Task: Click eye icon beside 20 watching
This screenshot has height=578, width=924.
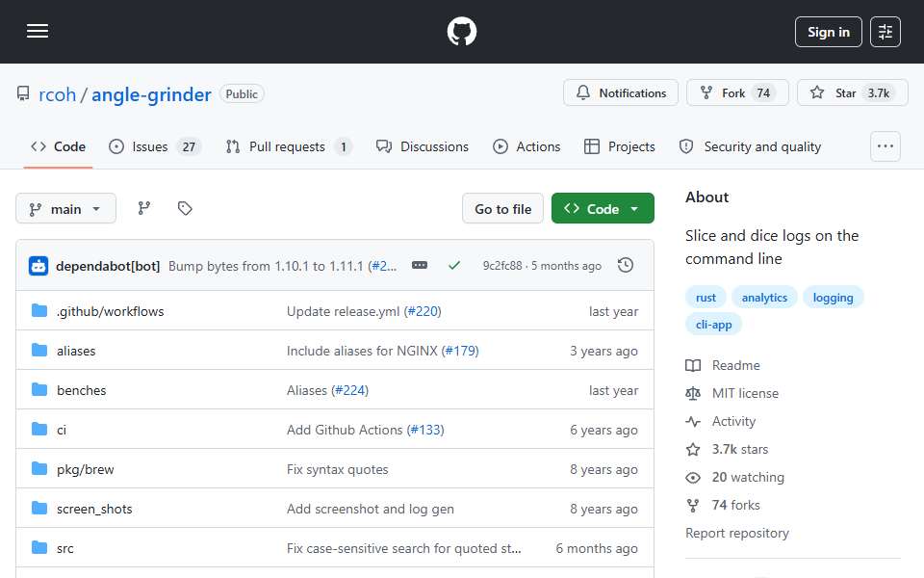Action: (693, 478)
